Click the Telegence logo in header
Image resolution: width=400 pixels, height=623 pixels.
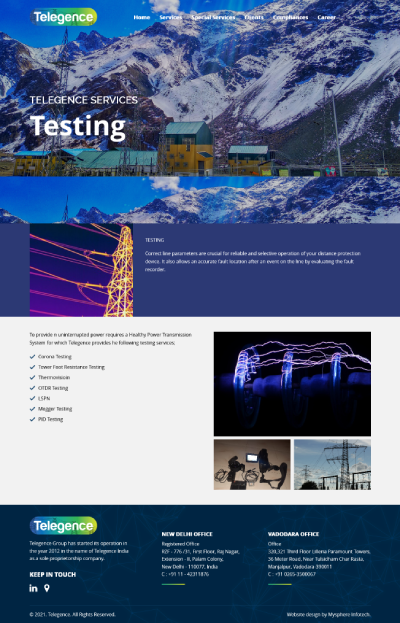(x=64, y=17)
